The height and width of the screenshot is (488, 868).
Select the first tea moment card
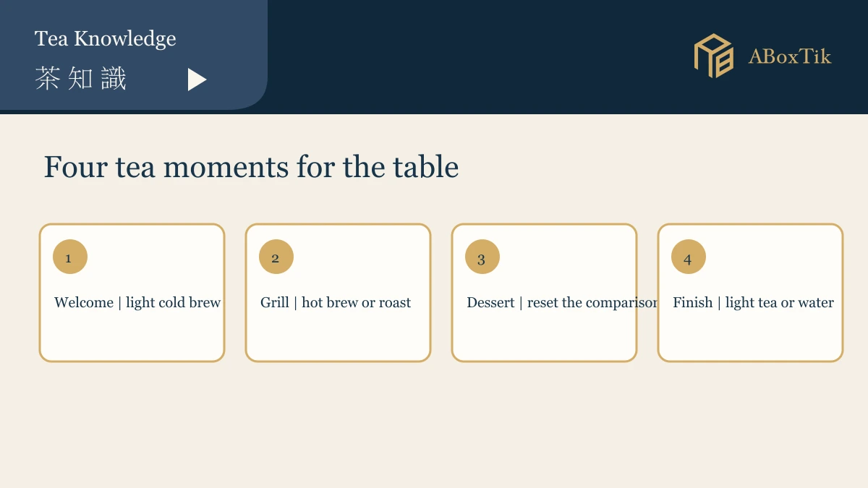point(132,293)
